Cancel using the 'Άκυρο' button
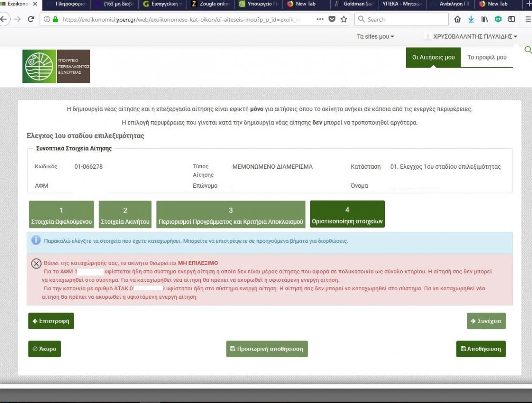 44,349
